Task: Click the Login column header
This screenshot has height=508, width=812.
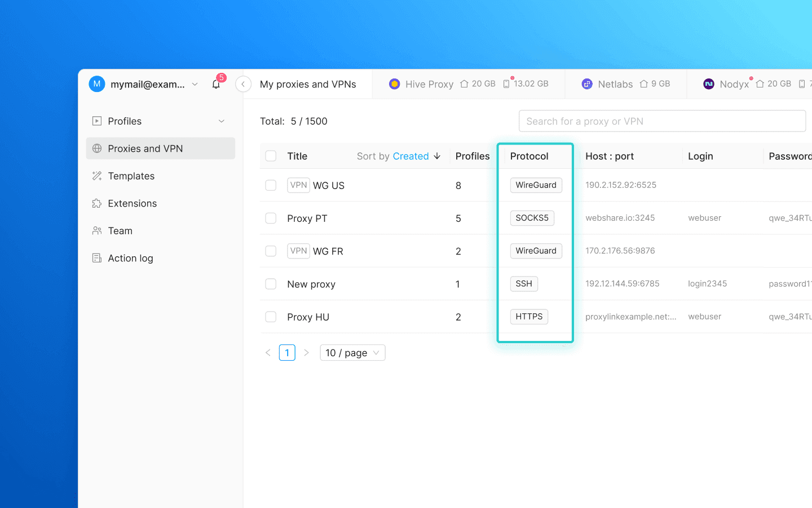Action: [700, 156]
